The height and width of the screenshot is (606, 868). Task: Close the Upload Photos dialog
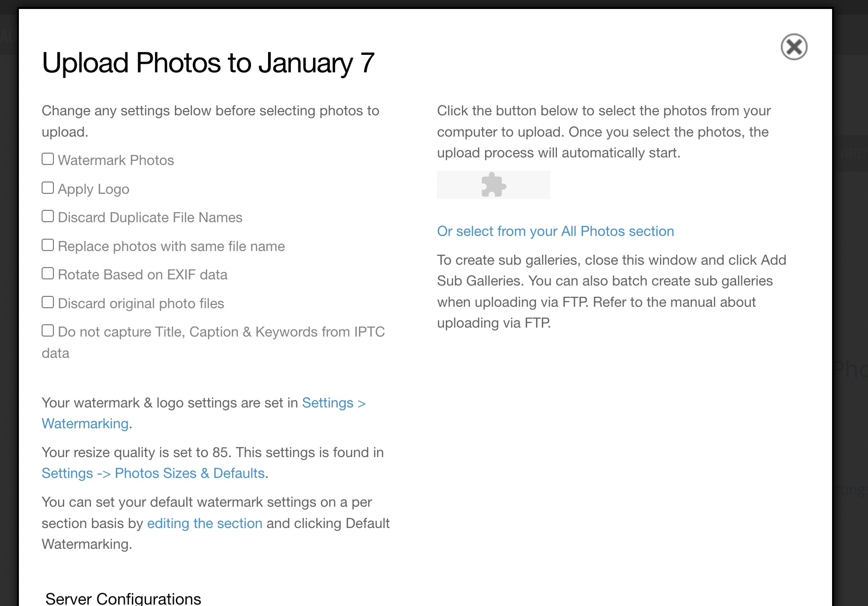794,47
